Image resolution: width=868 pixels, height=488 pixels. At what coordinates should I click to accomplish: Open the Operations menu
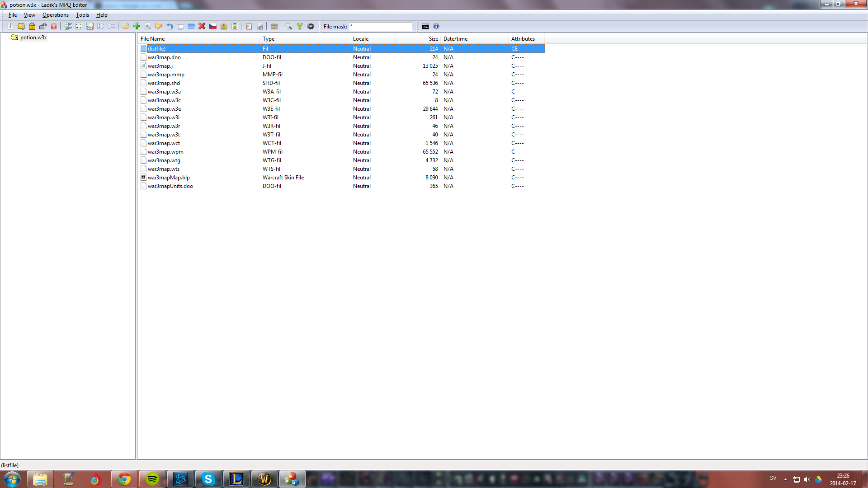point(56,15)
